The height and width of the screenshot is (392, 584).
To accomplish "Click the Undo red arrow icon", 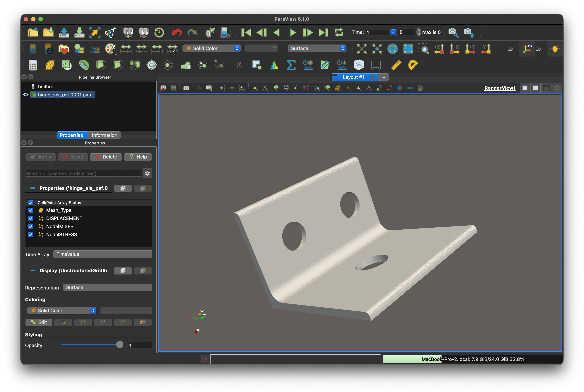I will pos(177,33).
